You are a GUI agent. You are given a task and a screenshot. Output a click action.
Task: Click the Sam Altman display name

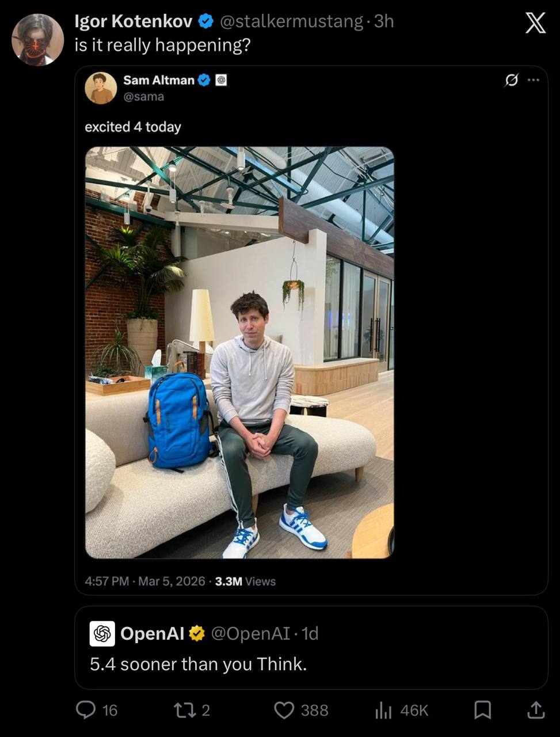(x=159, y=80)
